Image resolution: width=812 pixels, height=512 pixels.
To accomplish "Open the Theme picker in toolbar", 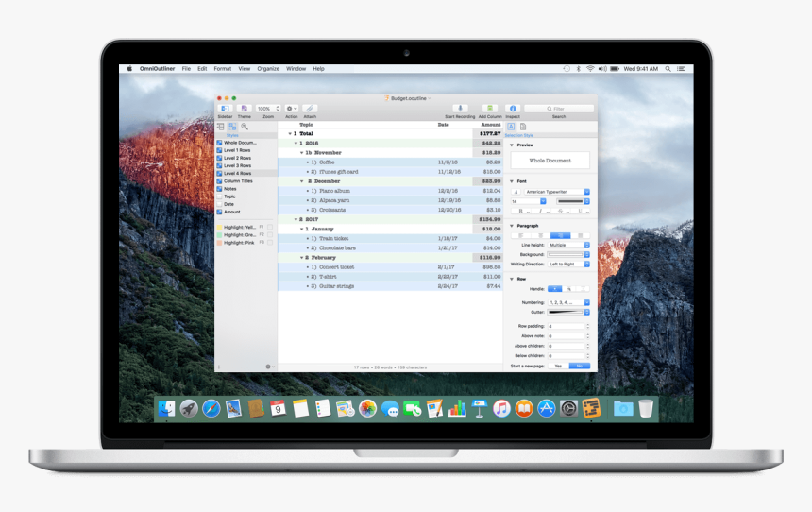I will pyautogui.click(x=244, y=109).
